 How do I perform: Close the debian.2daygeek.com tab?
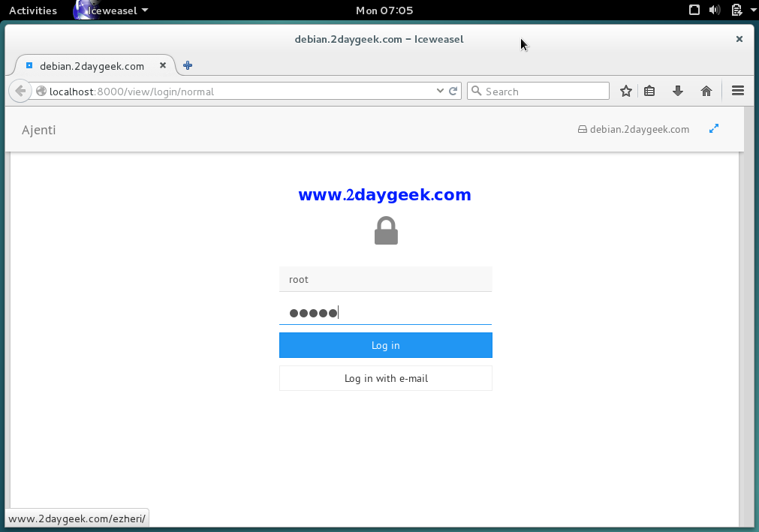click(163, 66)
